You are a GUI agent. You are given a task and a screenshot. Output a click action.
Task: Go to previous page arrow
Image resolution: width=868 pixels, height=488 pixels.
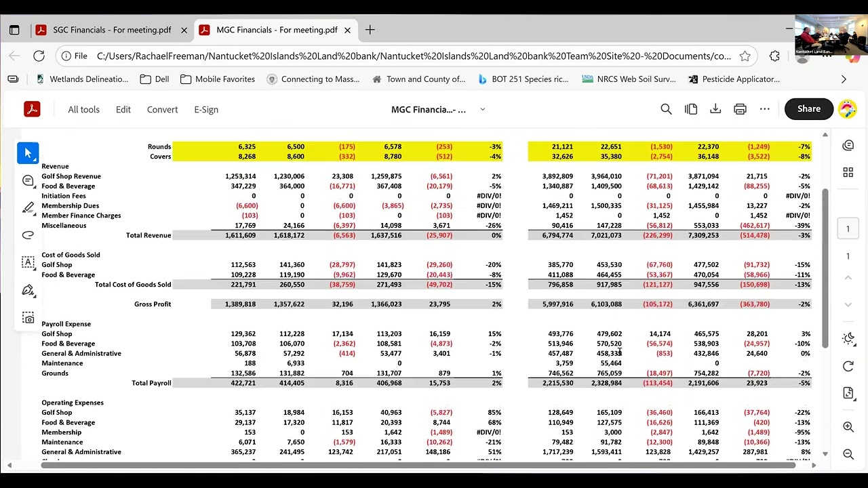coord(848,278)
